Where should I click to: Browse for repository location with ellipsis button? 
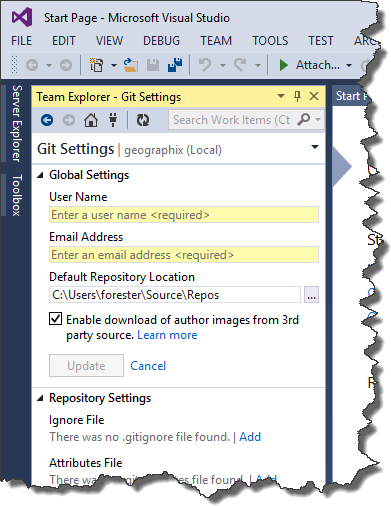point(311,295)
